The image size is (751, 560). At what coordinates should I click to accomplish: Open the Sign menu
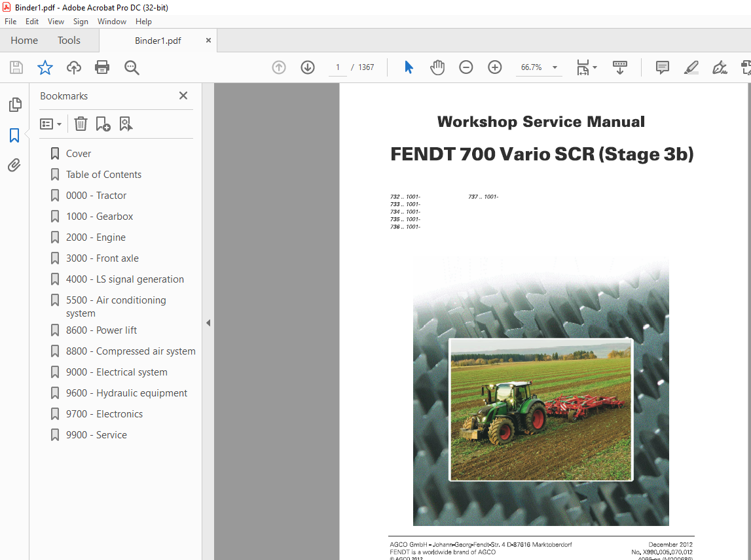pyautogui.click(x=81, y=22)
